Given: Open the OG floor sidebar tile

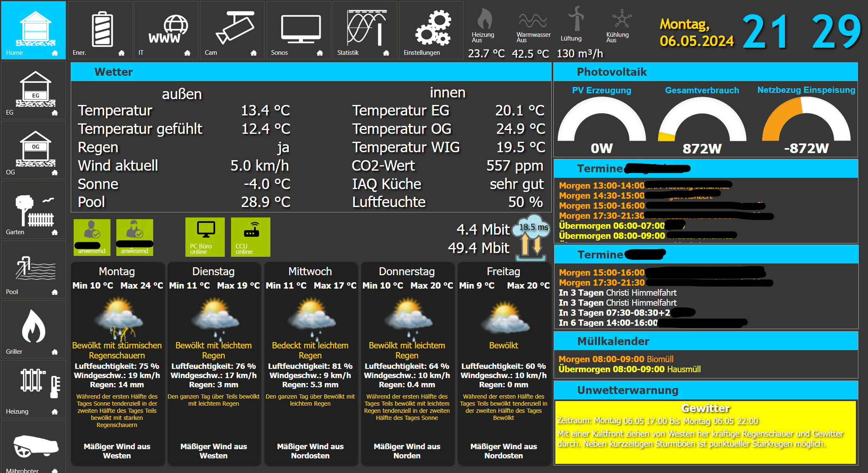Looking at the screenshot, I should tap(33, 150).
